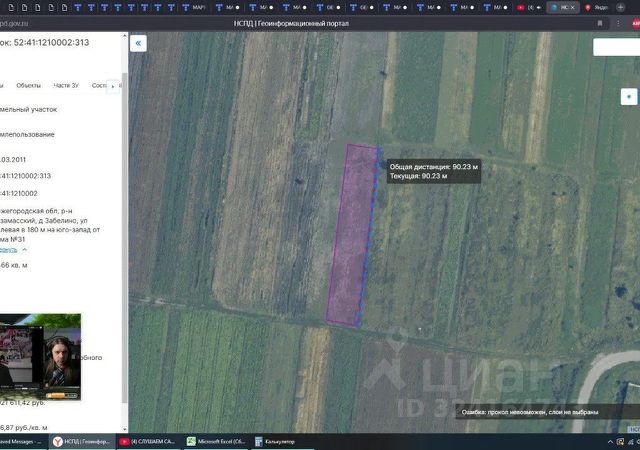
Task: Click the scroll-up arrow of panel scrollbar
Action: coord(124,36)
